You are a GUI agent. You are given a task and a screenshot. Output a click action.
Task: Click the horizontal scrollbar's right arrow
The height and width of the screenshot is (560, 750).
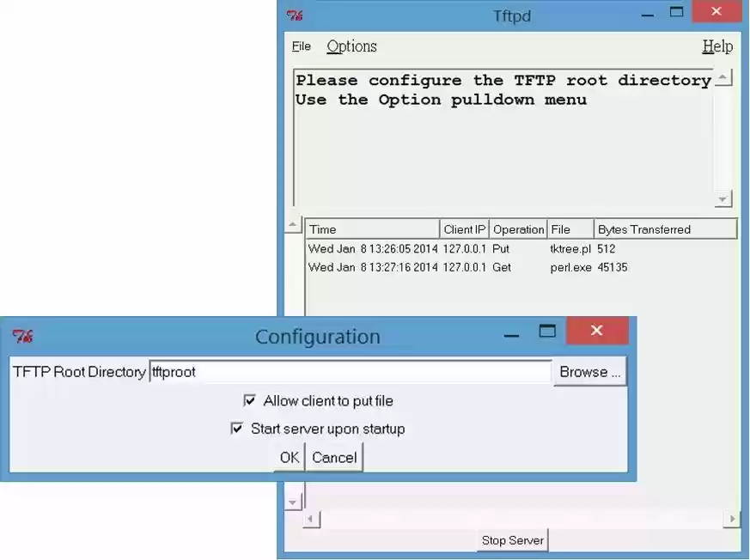click(x=732, y=519)
